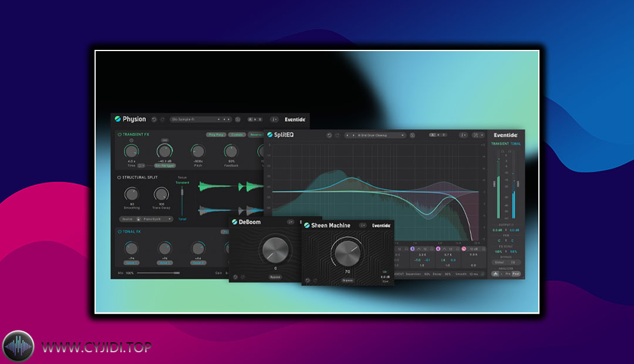The height and width of the screenshot is (364, 634).
Task: Click the undo icon in Physion header
Action: 154,119
